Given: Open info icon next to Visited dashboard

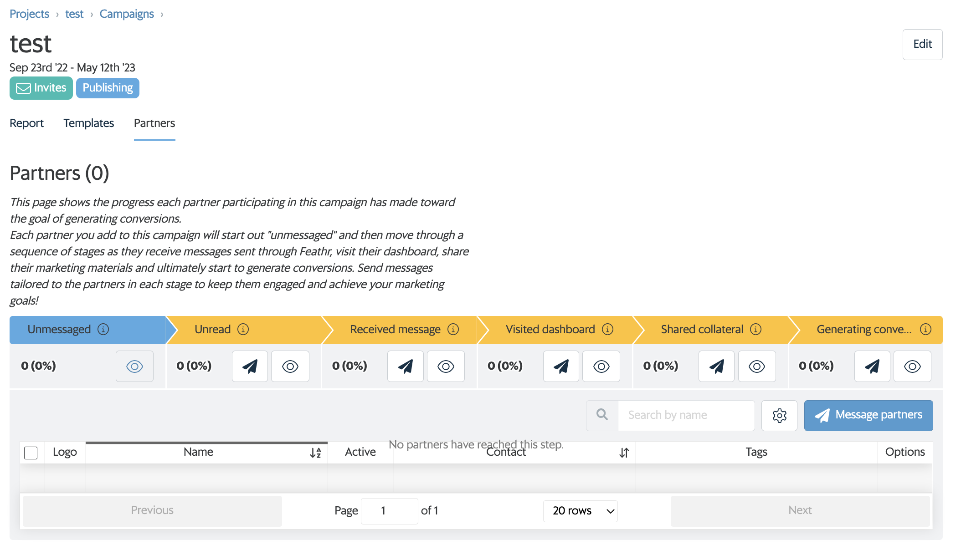Looking at the screenshot, I should 608,329.
